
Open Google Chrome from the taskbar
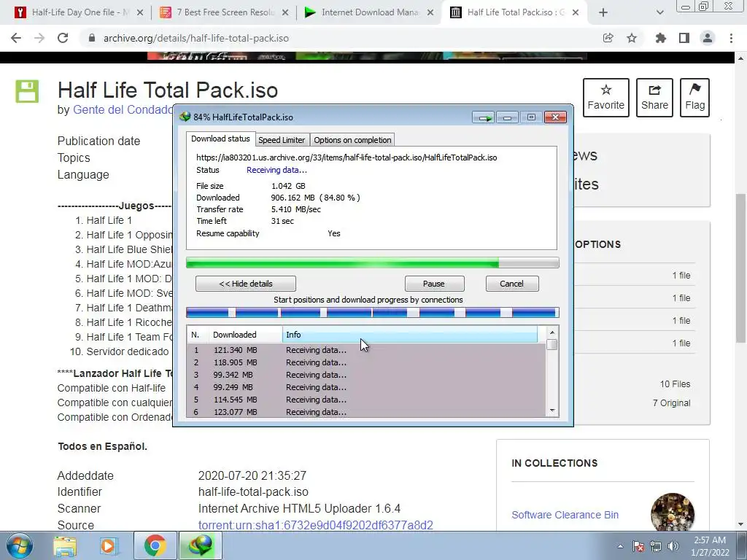[x=155, y=545]
